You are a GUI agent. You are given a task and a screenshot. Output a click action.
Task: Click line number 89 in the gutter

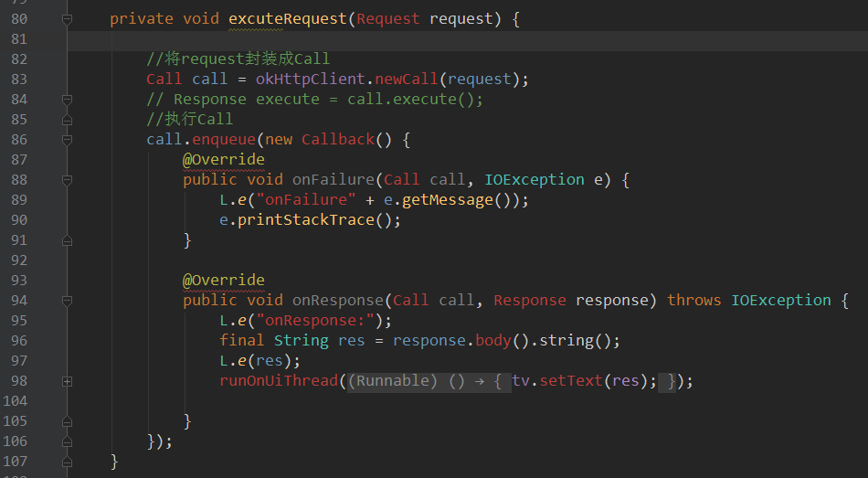point(19,200)
